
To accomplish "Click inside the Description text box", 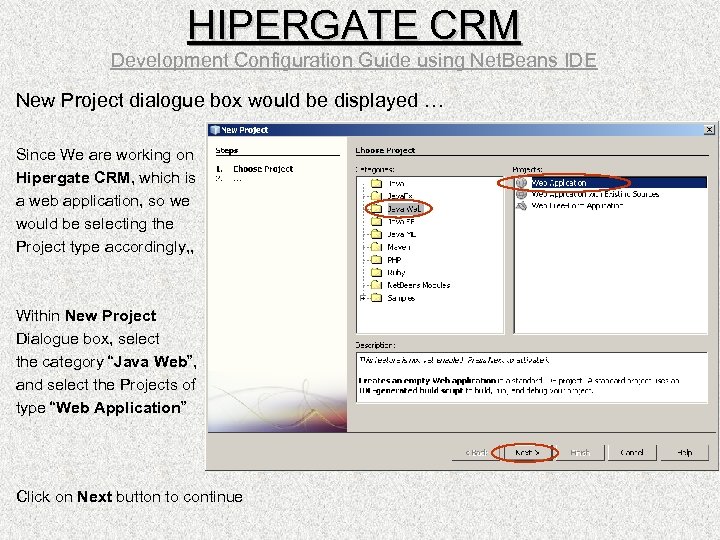I will 532,377.
